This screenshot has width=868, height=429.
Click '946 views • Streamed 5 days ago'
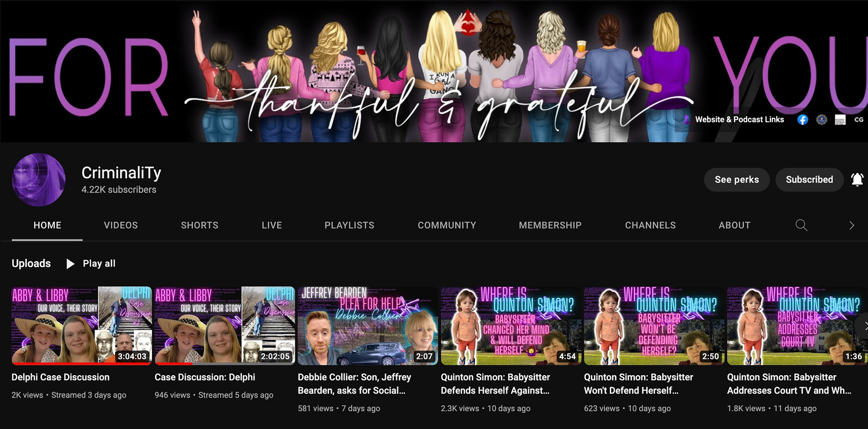pyautogui.click(x=214, y=395)
